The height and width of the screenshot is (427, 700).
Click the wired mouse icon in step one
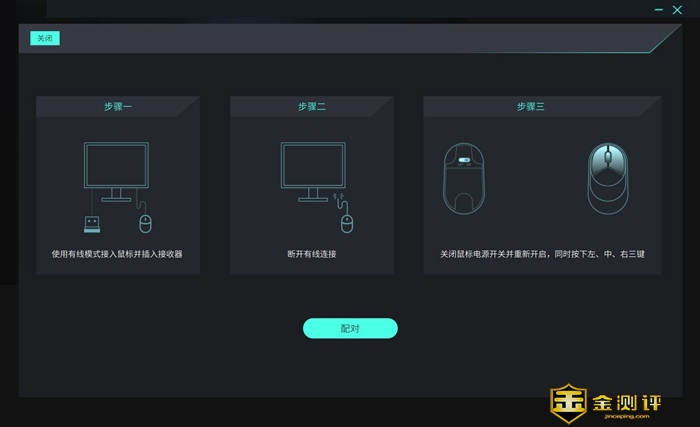point(145,223)
